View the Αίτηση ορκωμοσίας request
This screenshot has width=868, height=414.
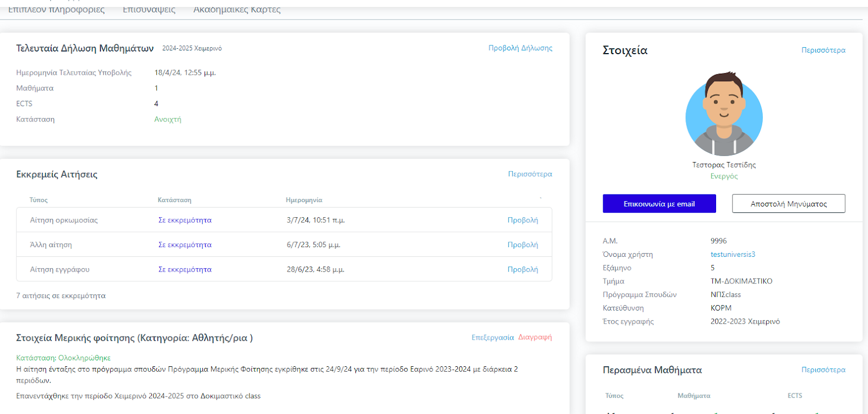click(x=522, y=220)
